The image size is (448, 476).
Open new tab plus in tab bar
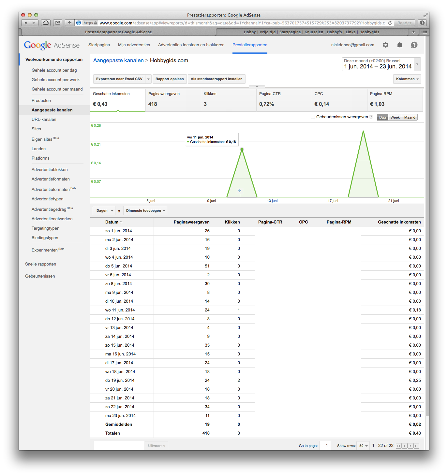(413, 32)
